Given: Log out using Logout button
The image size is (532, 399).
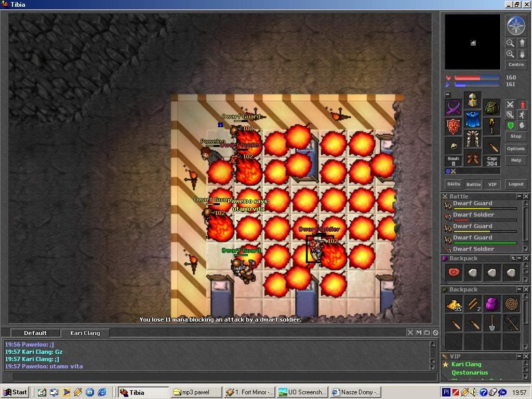Looking at the screenshot, I should tap(516, 184).
